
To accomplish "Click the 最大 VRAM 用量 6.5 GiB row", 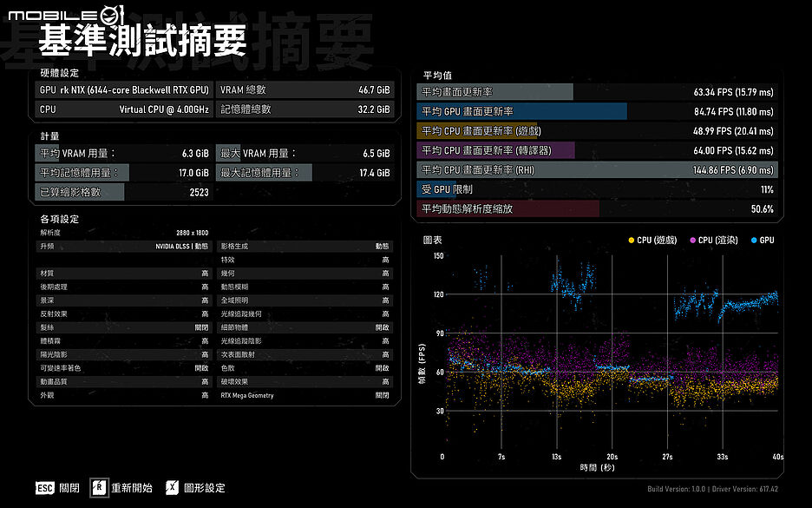I will pos(305,154).
